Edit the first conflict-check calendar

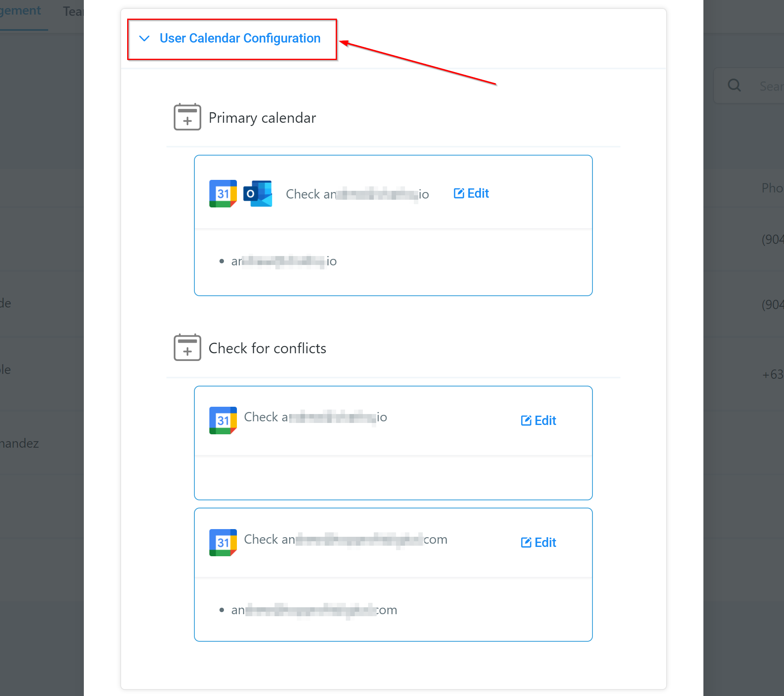[539, 421]
